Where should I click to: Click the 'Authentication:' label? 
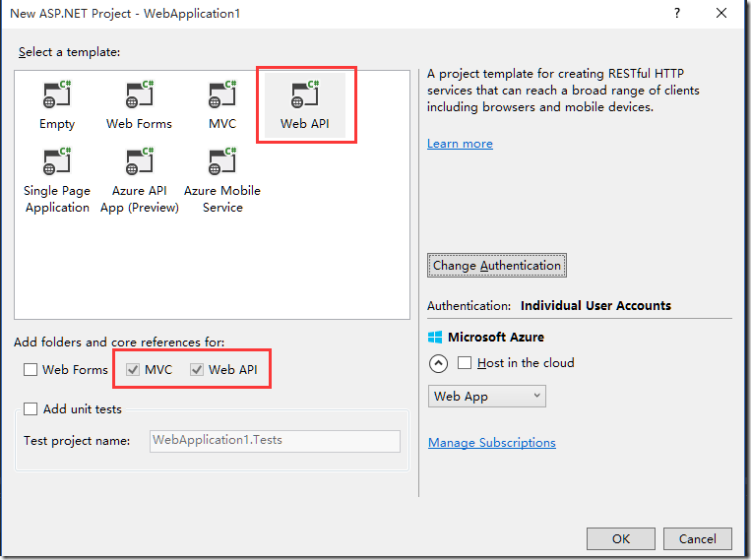469,306
